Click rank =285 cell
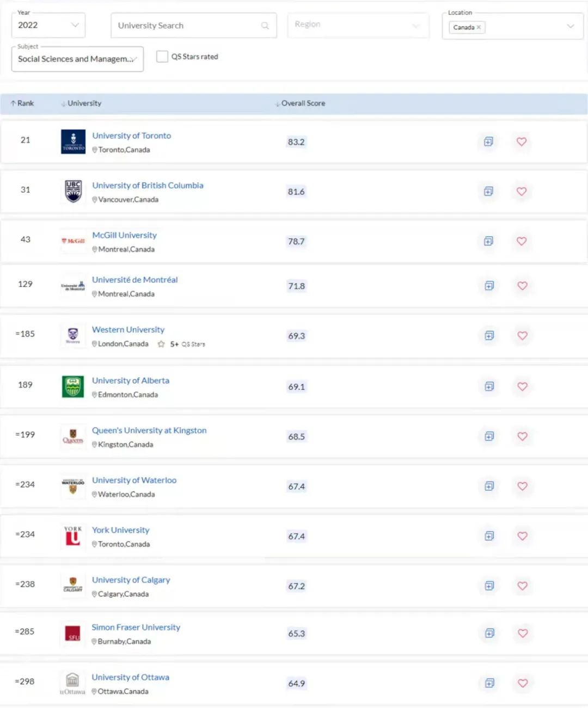Screen dimensions: 588x708 pos(24,632)
